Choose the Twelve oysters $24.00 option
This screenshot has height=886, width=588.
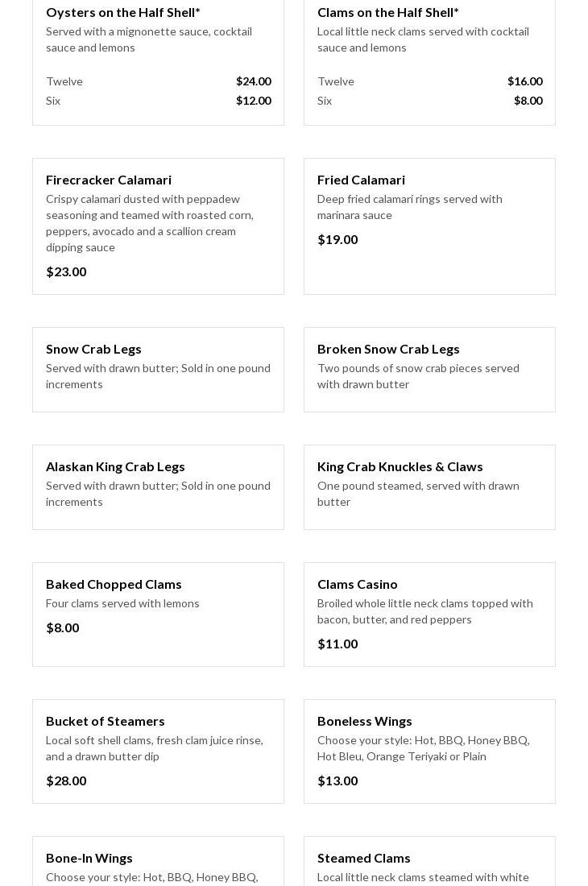[158, 81]
